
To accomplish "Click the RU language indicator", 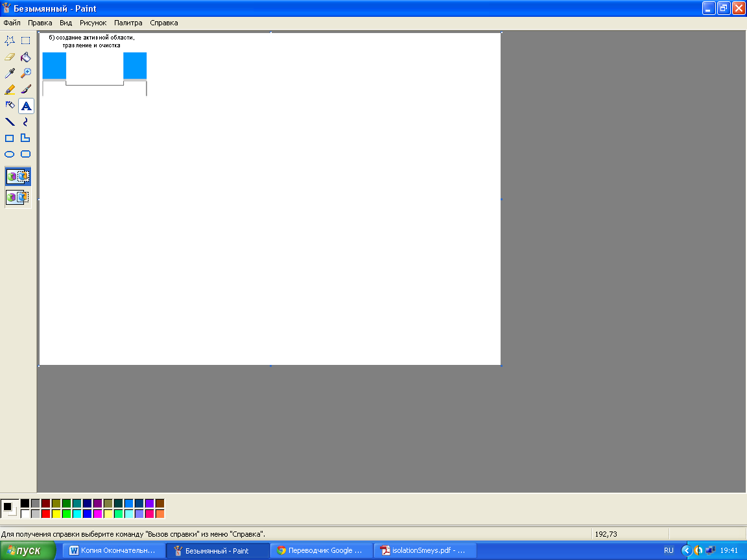I will (x=669, y=550).
